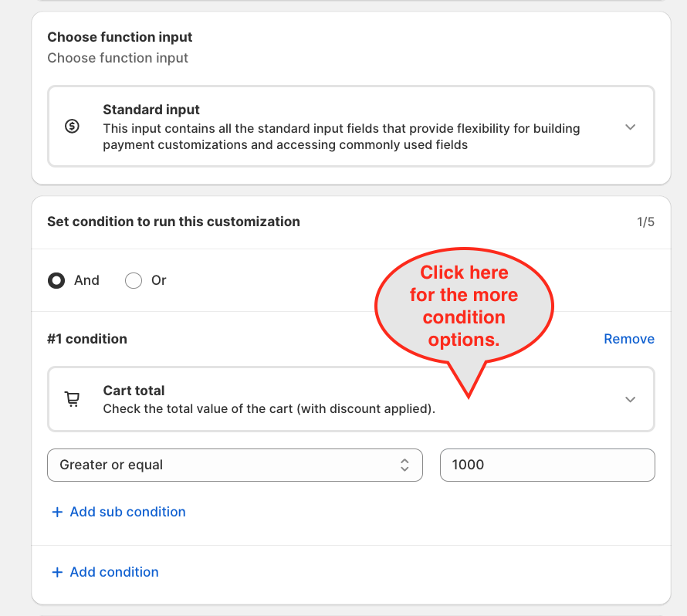Viewport: 687px width, 616px height.
Task: Click the red 'Click here' callout bubble
Action: (x=464, y=306)
